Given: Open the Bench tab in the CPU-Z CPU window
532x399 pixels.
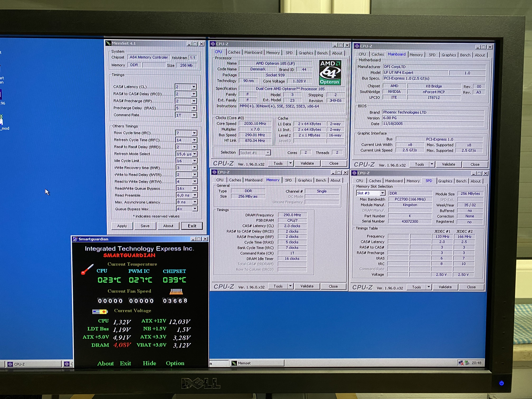Looking at the screenshot, I should click(322, 53).
